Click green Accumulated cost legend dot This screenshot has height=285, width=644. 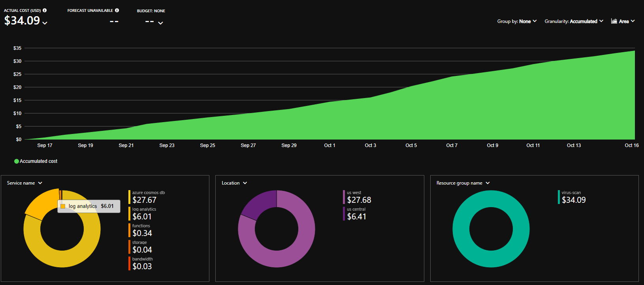click(17, 161)
